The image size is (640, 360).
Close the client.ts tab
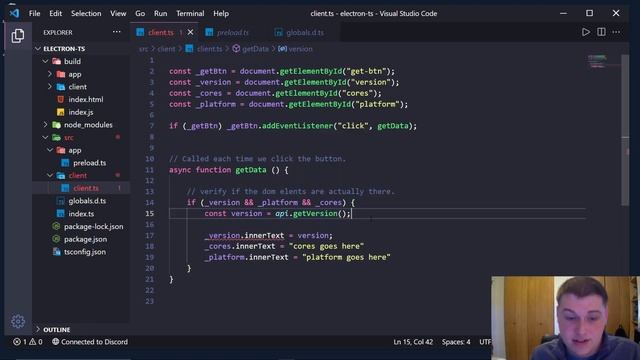190,32
